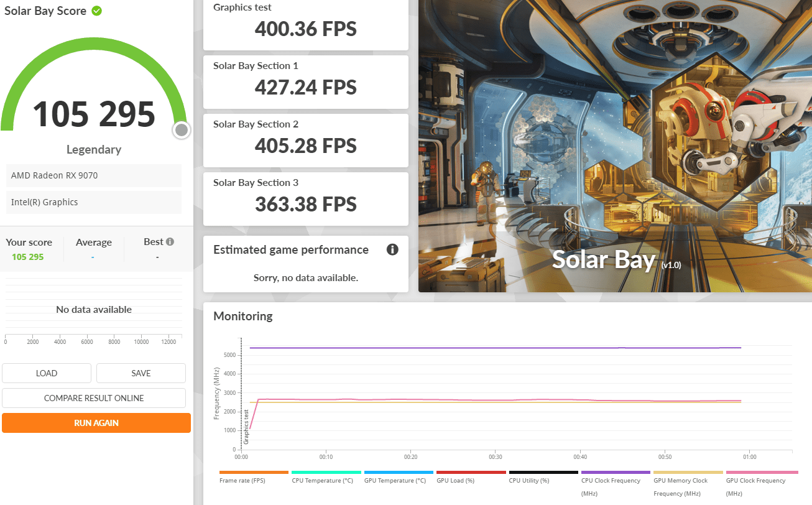Screen dimensions: 812x505
Task: Click the Solar Bay Section 1 427.24 FPS value
Action: pyautogui.click(x=306, y=87)
